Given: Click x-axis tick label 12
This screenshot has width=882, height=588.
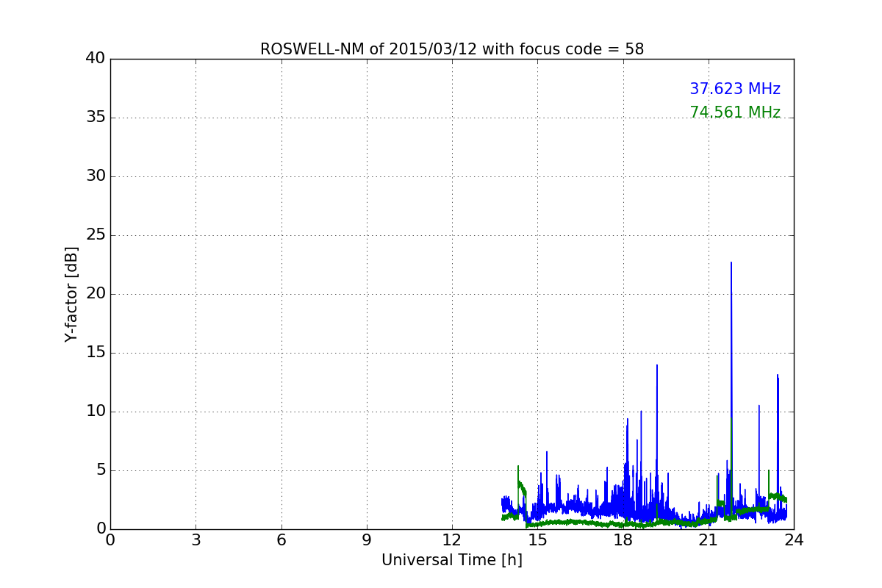Looking at the screenshot, I should [x=452, y=540].
